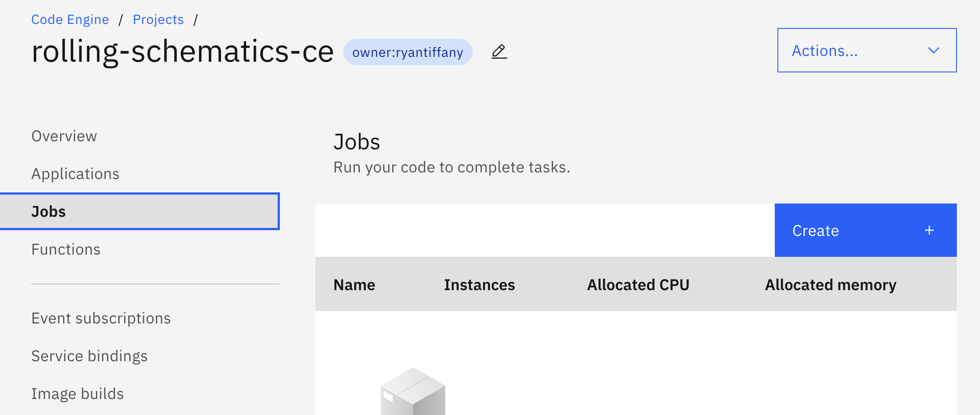Screen dimensions: 980x415
Task: Go to Image builds
Action: [77, 394]
